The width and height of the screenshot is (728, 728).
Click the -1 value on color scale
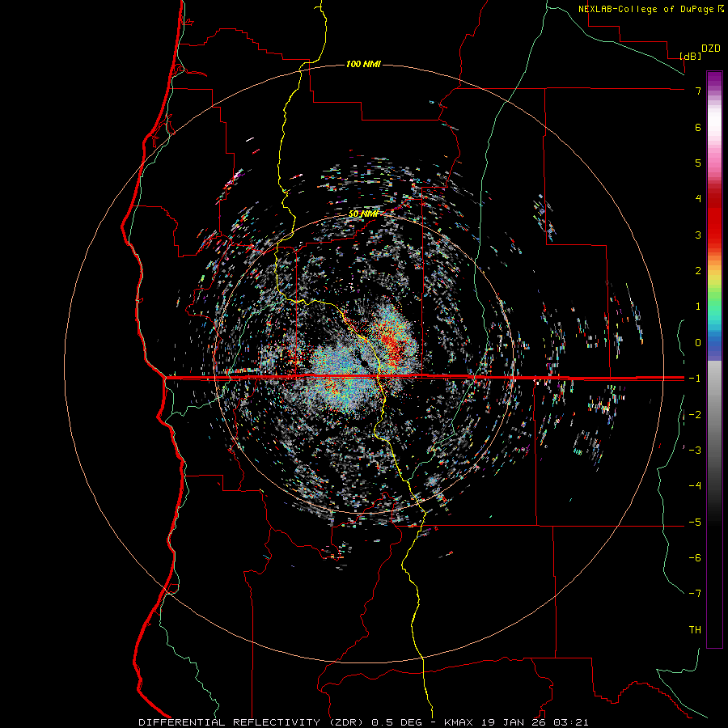coord(695,379)
